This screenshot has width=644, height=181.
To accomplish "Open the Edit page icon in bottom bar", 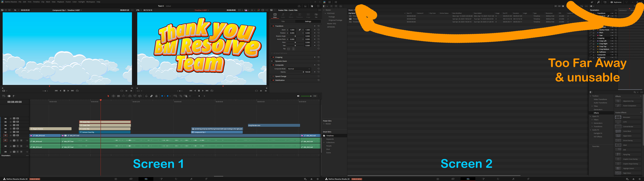I will tap(146, 179).
